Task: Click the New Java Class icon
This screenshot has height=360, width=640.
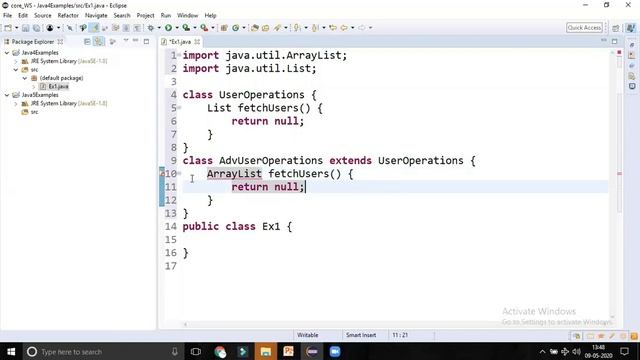Action: (x=236, y=28)
